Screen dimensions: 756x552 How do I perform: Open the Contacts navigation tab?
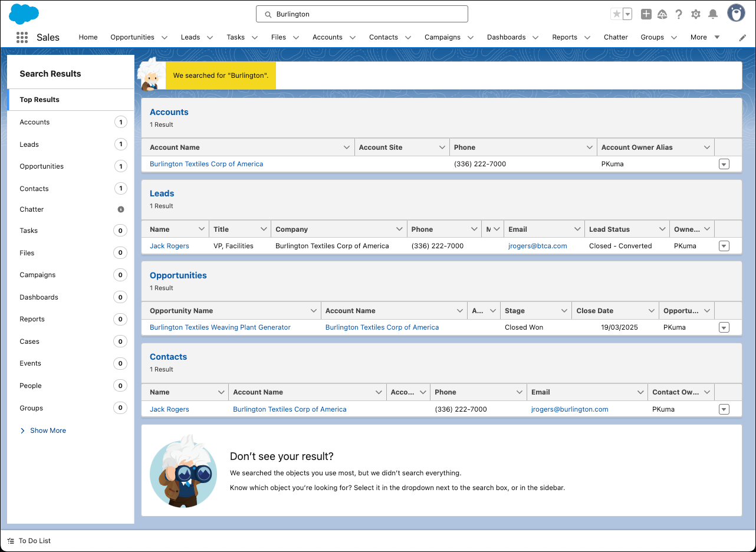point(383,37)
